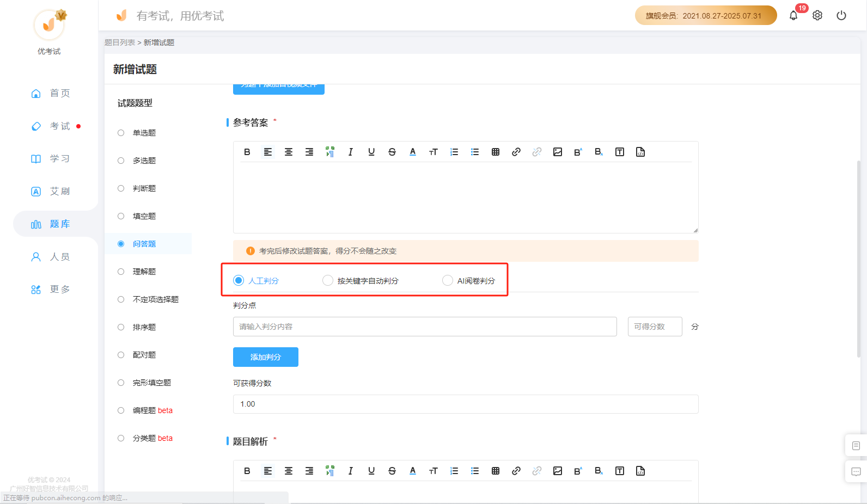The width and height of the screenshot is (867, 504).
Task: Click inside the 参考答案 text area
Action: tap(466, 197)
